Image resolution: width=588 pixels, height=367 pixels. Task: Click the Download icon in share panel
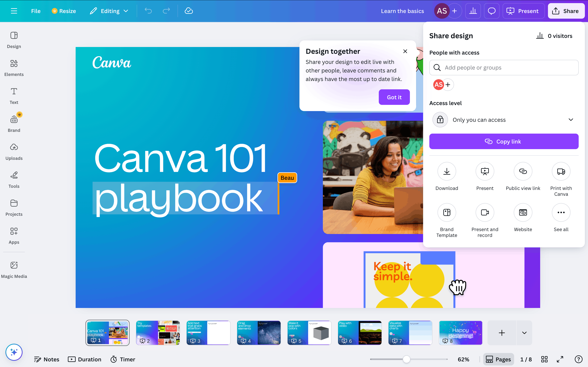(447, 172)
